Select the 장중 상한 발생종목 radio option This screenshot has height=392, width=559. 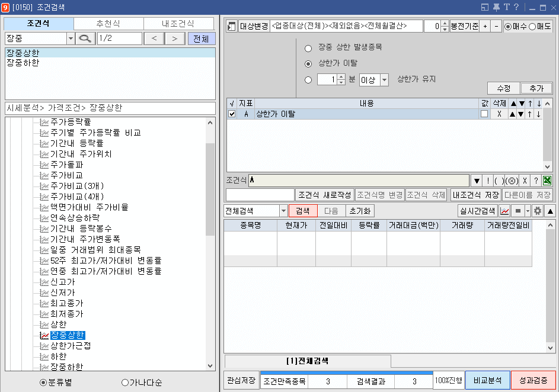tap(309, 49)
